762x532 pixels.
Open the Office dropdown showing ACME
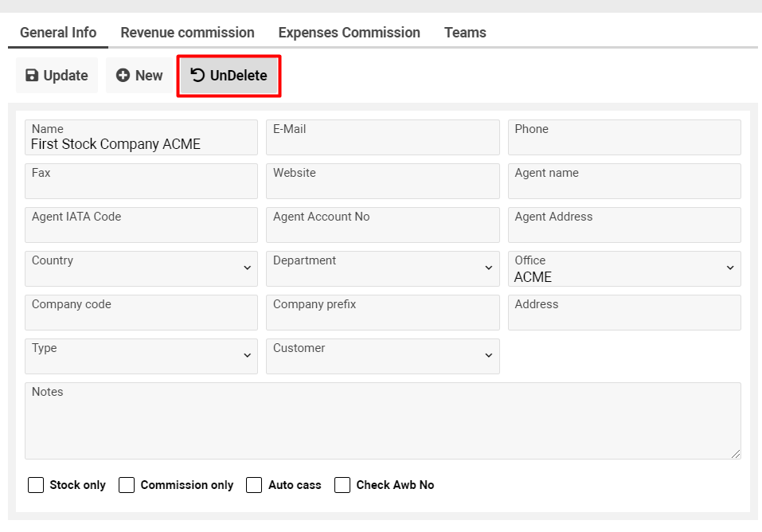pos(624,269)
